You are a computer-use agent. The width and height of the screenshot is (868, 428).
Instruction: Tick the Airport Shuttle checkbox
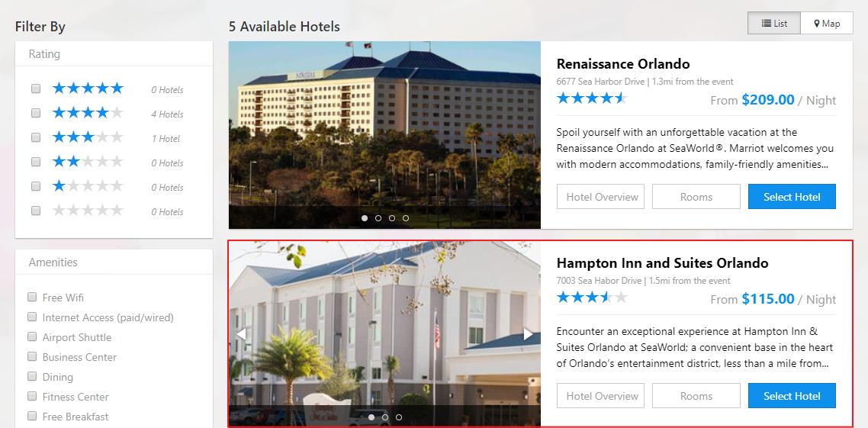click(x=32, y=336)
